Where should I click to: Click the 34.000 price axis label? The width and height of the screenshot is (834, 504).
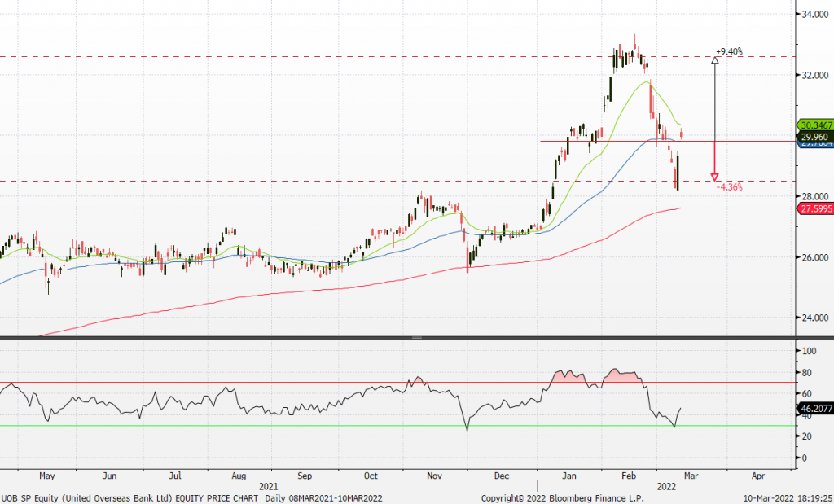tap(814, 15)
